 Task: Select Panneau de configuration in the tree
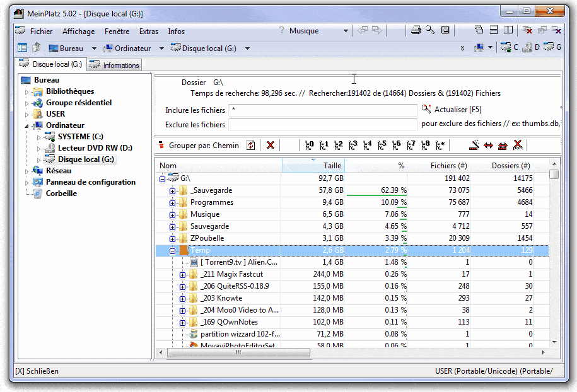91,182
